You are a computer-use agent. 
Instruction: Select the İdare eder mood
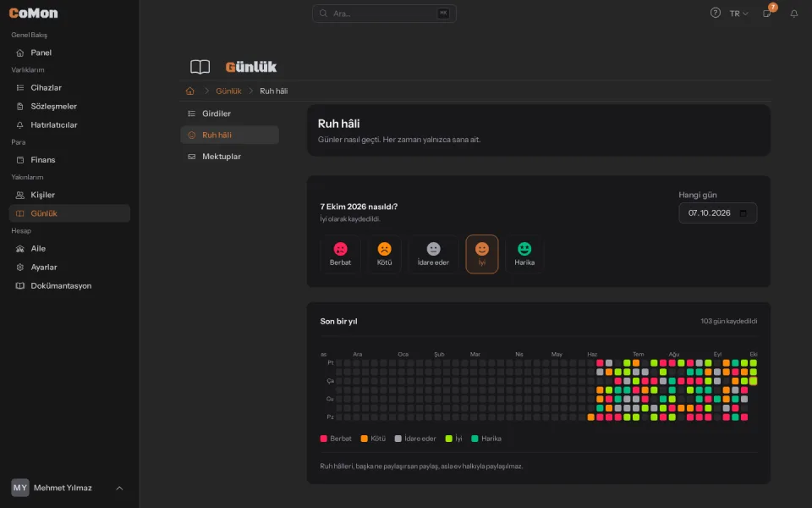pyautogui.click(x=433, y=254)
